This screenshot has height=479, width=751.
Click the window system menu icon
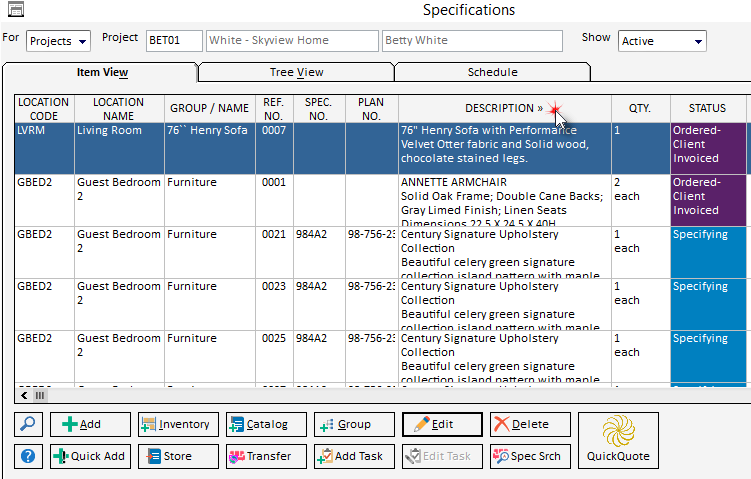click(10, 10)
